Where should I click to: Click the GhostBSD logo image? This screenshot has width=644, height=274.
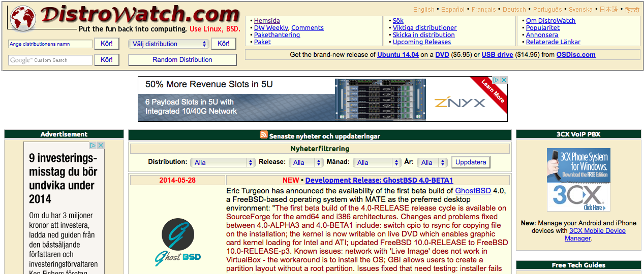point(177,242)
